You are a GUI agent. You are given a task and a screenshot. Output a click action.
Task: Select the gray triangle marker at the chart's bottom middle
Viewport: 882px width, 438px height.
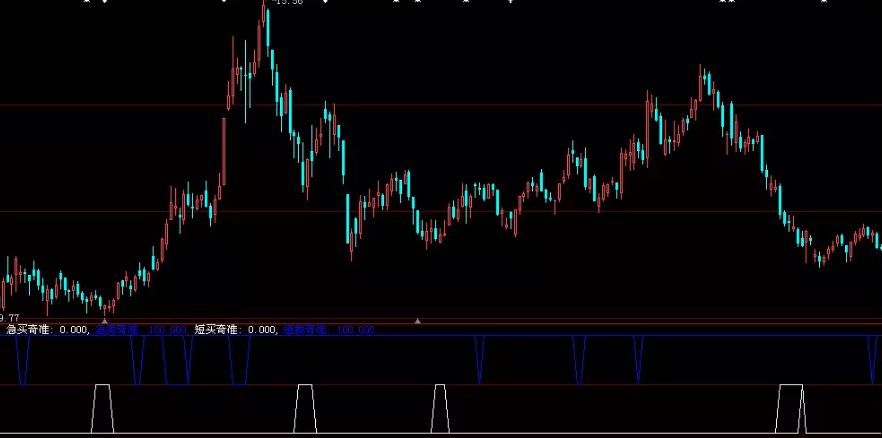point(417,321)
